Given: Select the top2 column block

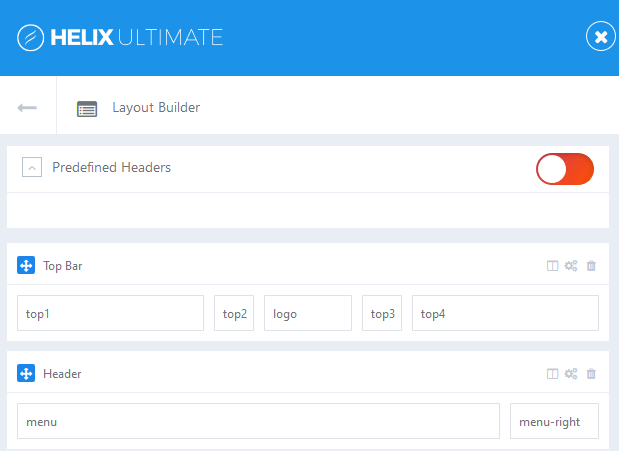Looking at the screenshot, I should 234,313.
